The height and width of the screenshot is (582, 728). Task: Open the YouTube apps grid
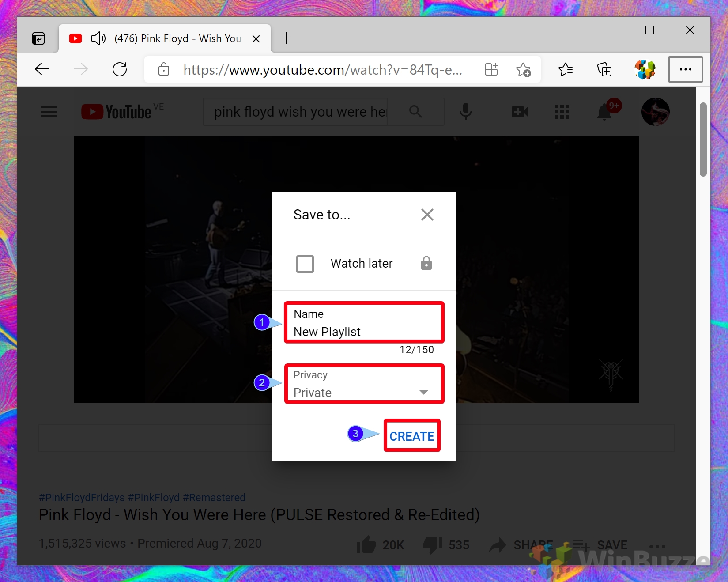tap(562, 112)
